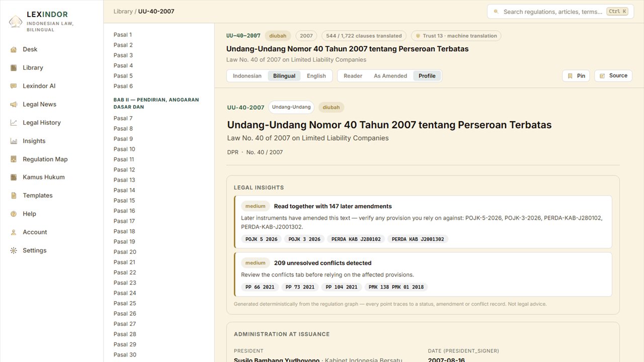Click the Kamus Hukum sidebar label
Viewport: 644px width, 362px height.
pyautogui.click(x=44, y=177)
